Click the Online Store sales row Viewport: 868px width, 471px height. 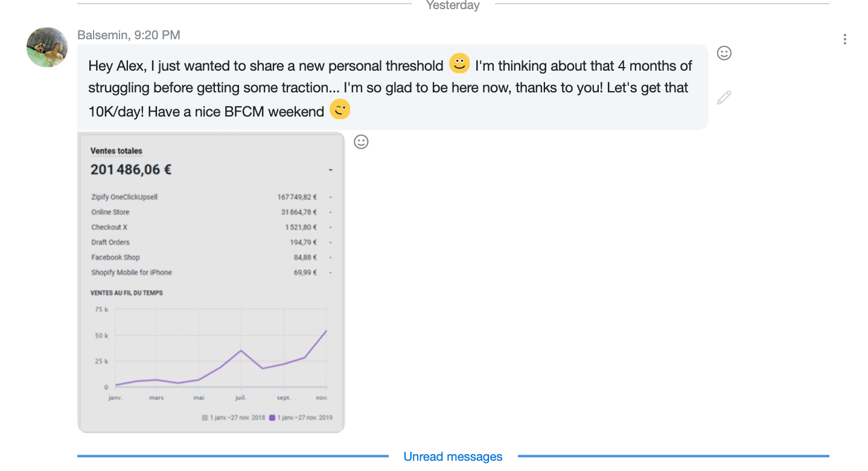[x=110, y=212]
